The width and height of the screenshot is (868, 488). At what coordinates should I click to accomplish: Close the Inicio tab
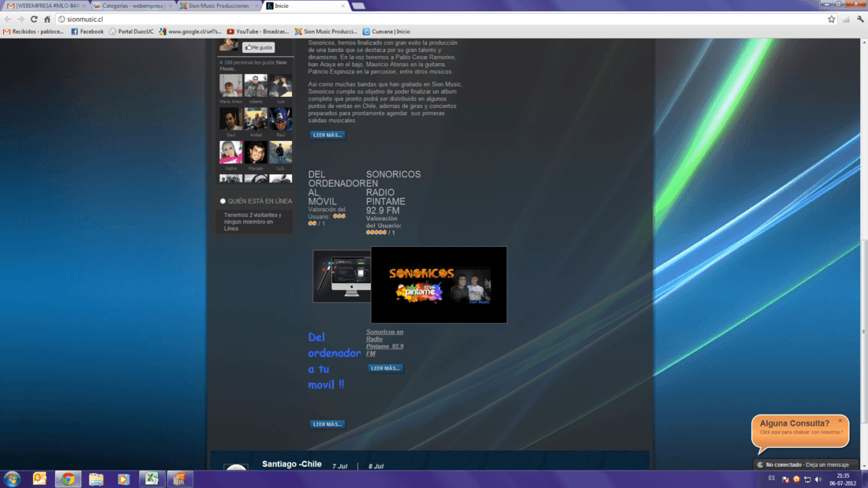[343, 6]
